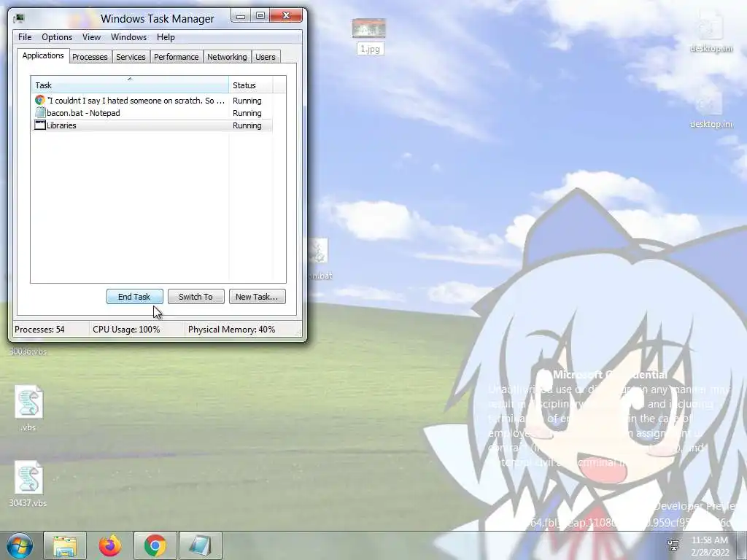Click the window icon beside Libraries
The width and height of the screenshot is (747, 560).
pos(40,125)
